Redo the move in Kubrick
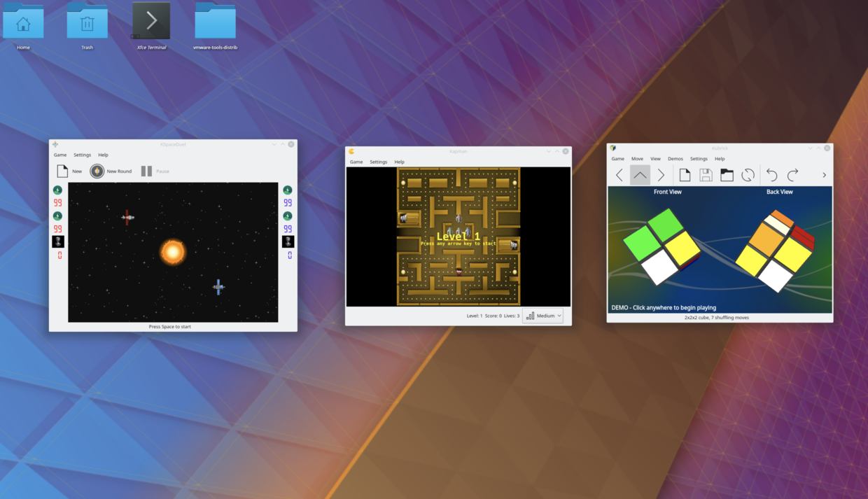 (x=792, y=175)
